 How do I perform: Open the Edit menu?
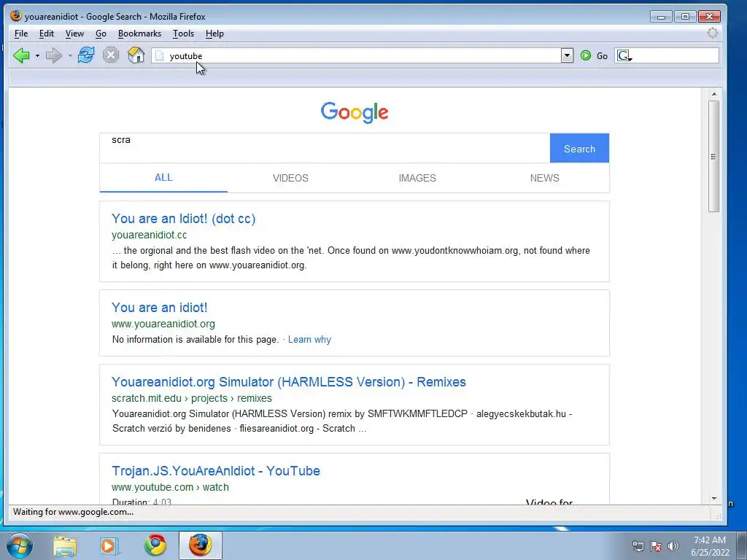pos(46,34)
